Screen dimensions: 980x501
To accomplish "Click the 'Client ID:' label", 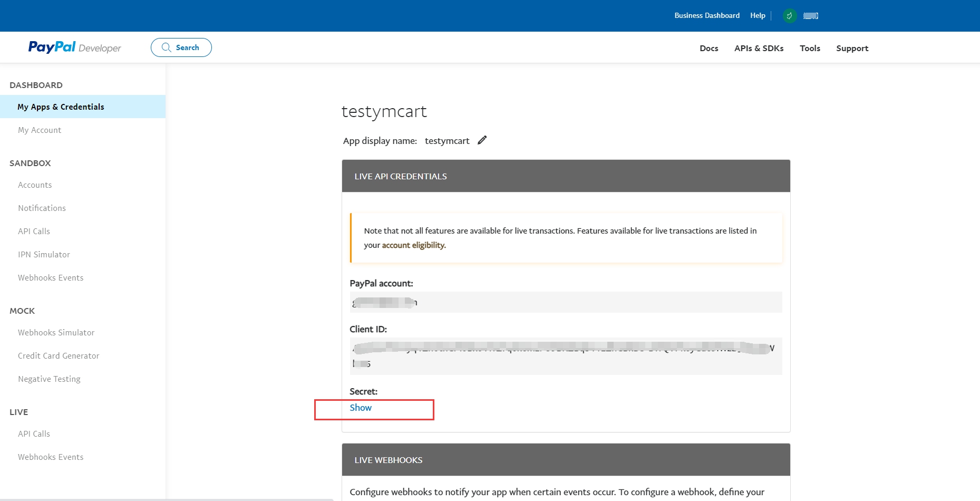I will click(x=368, y=329).
